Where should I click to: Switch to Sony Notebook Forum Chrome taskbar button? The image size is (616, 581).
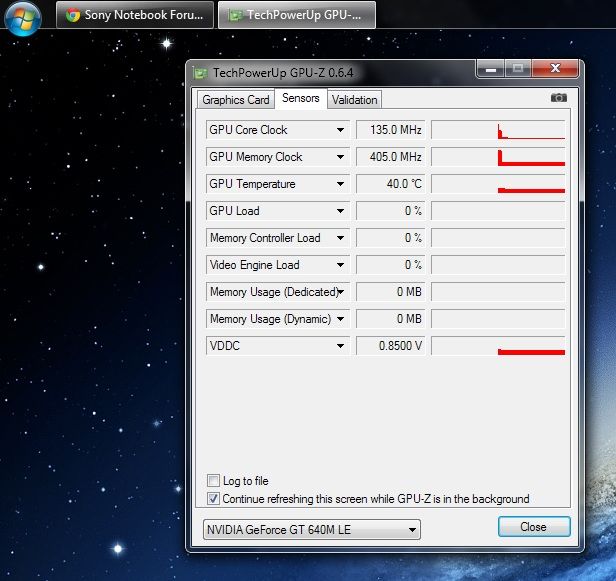pos(135,15)
